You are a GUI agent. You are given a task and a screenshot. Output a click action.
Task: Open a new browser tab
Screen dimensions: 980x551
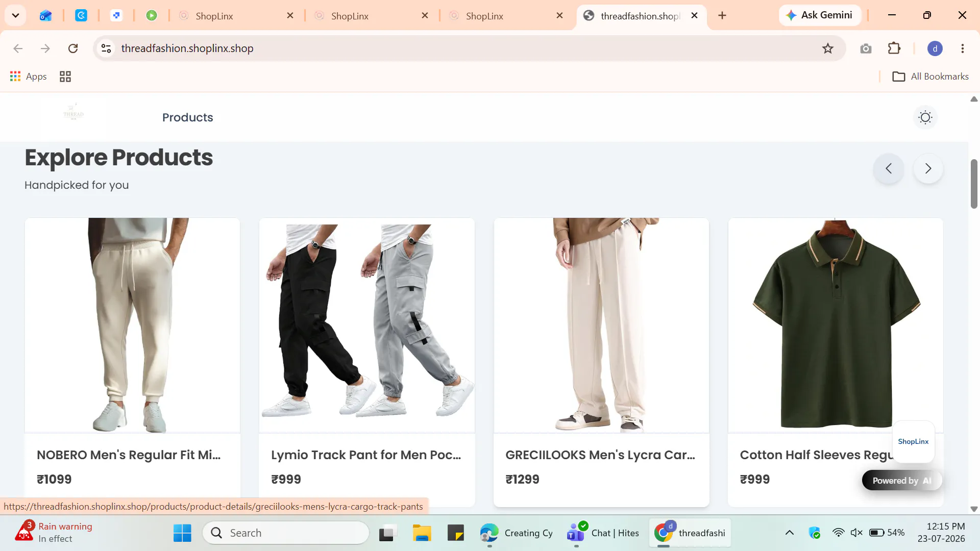click(722, 15)
